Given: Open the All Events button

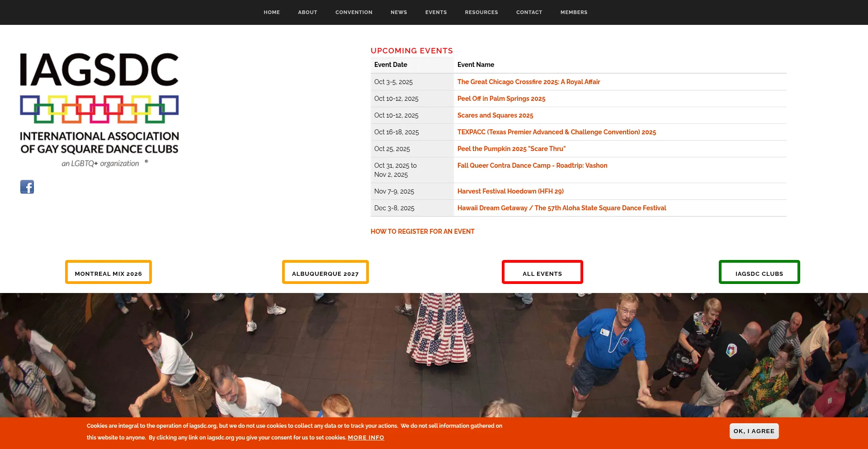Looking at the screenshot, I should [x=542, y=272].
